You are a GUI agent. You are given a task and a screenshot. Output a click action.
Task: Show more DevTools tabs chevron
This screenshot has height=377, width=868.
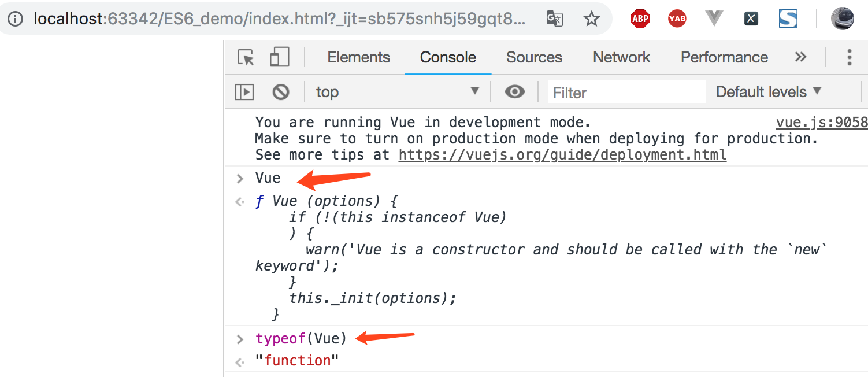point(800,57)
